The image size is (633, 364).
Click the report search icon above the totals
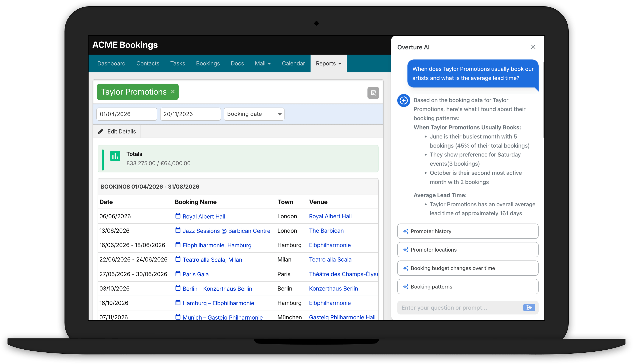(x=373, y=93)
